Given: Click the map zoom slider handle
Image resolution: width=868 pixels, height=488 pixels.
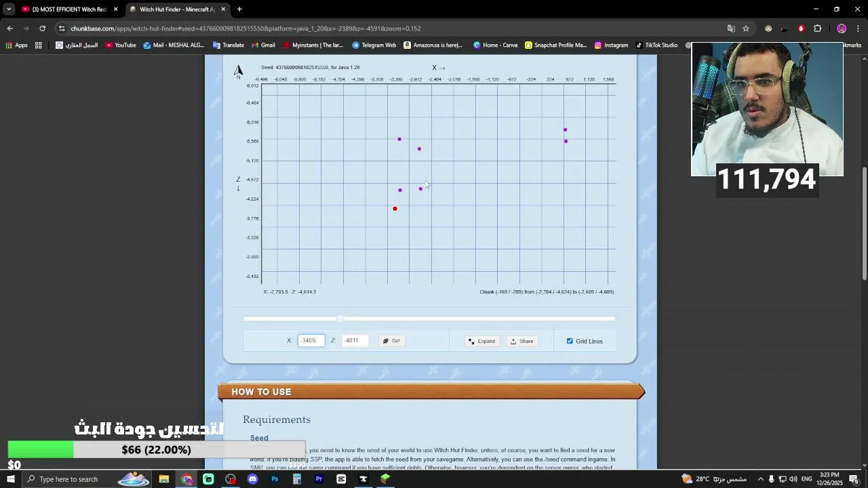Looking at the screenshot, I should coord(340,319).
